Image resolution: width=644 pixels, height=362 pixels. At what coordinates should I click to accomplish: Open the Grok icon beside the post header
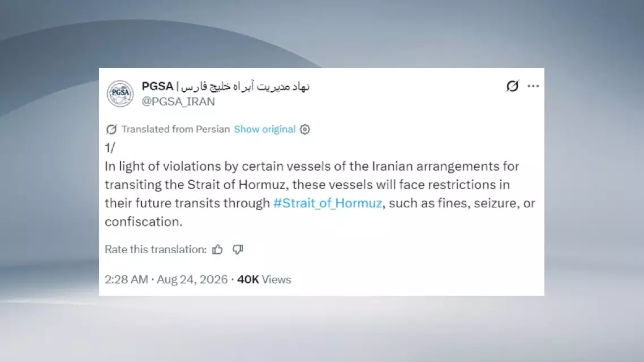512,86
